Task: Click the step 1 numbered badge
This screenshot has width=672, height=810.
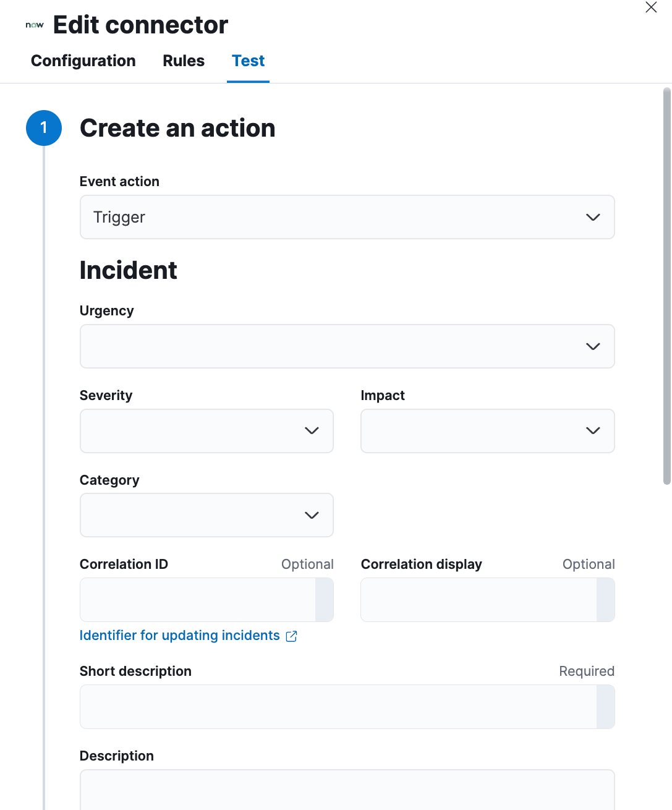Action: 44,128
